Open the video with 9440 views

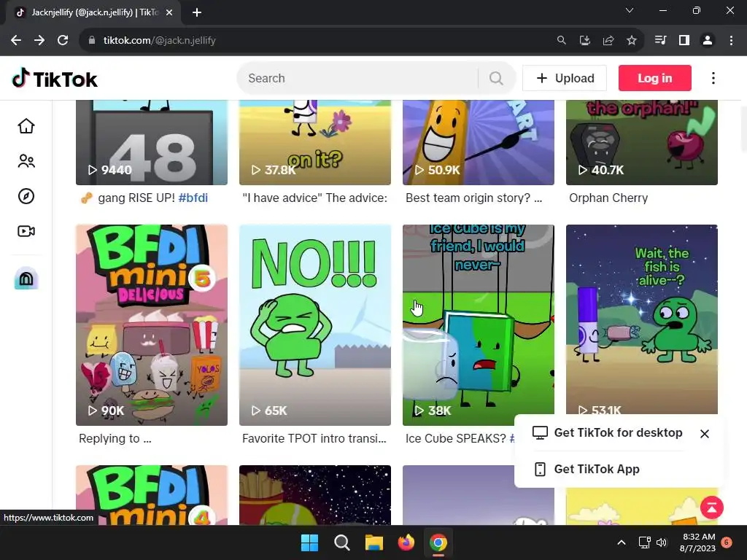click(x=152, y=142)
